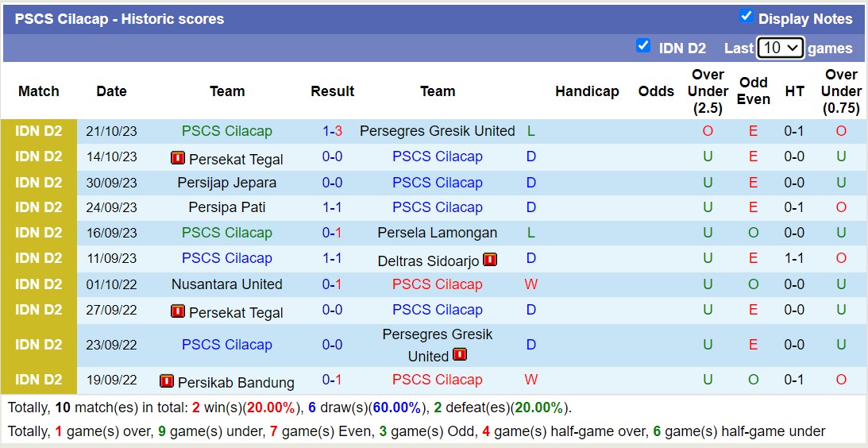Click the PSCS Cilacap - Historic scores title

pyautogui.click(x=119, y=19)
